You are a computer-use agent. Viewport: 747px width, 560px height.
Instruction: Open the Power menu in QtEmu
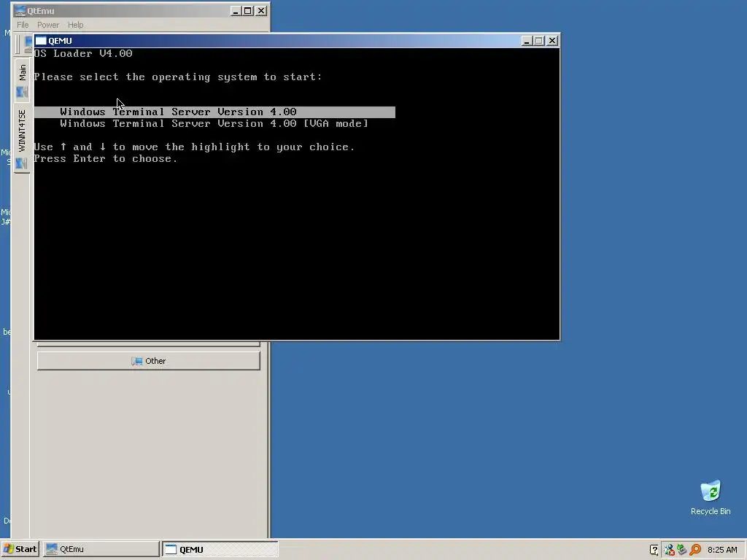click(48, 25)
